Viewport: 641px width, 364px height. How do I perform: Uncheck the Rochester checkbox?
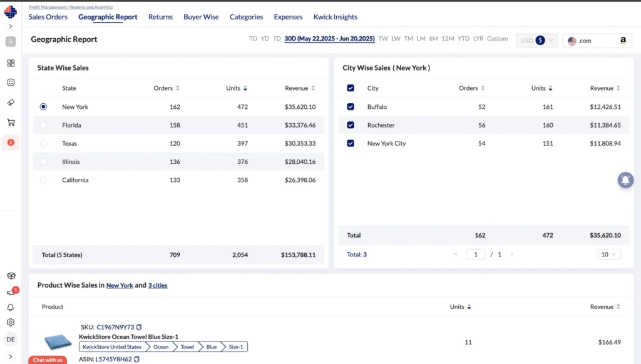coord(351,125)
